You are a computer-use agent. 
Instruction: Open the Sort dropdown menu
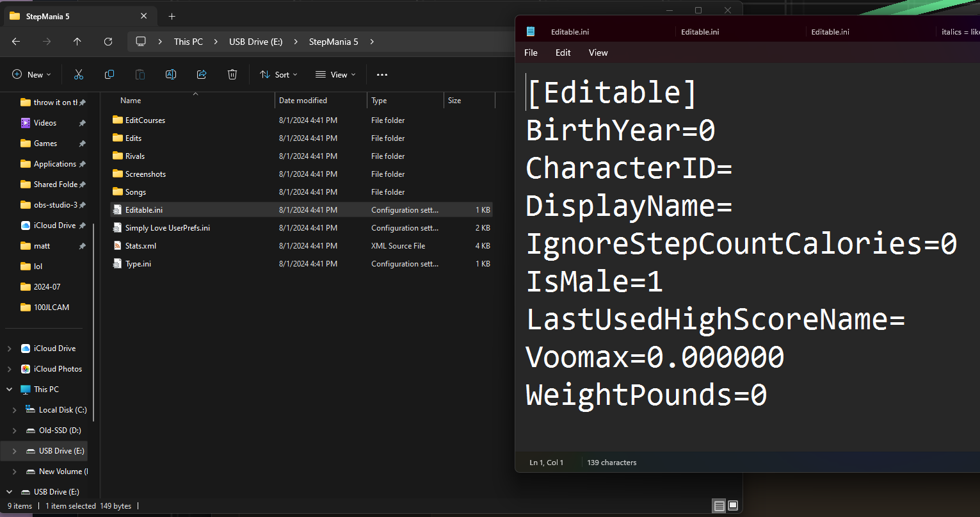click(x=278, y=75)
